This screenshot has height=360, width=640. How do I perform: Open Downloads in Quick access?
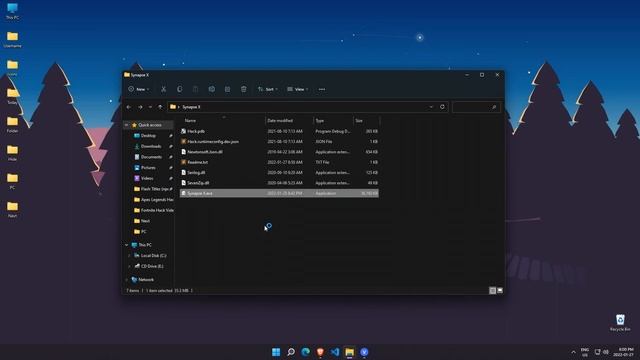(151, 146)
